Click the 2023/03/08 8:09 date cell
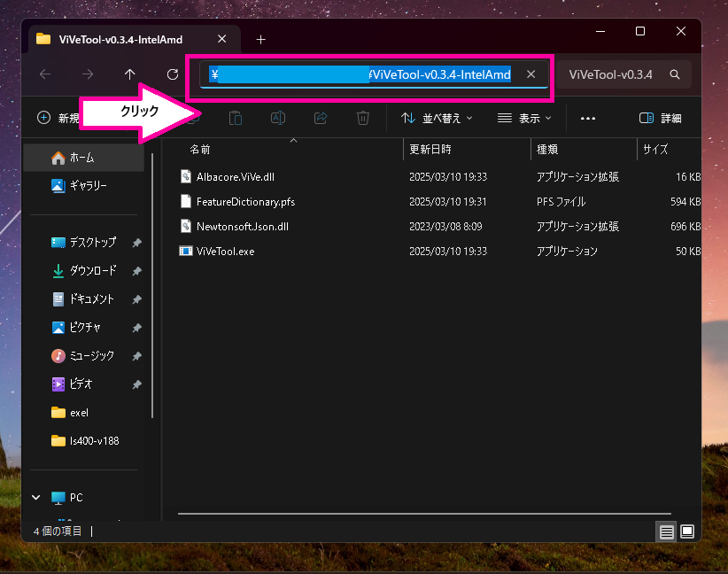 click(x=445, y=227)
